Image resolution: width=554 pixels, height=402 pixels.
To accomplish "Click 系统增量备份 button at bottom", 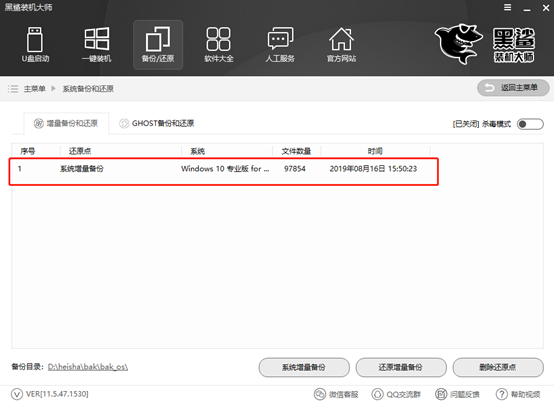I will pos(304,367).
